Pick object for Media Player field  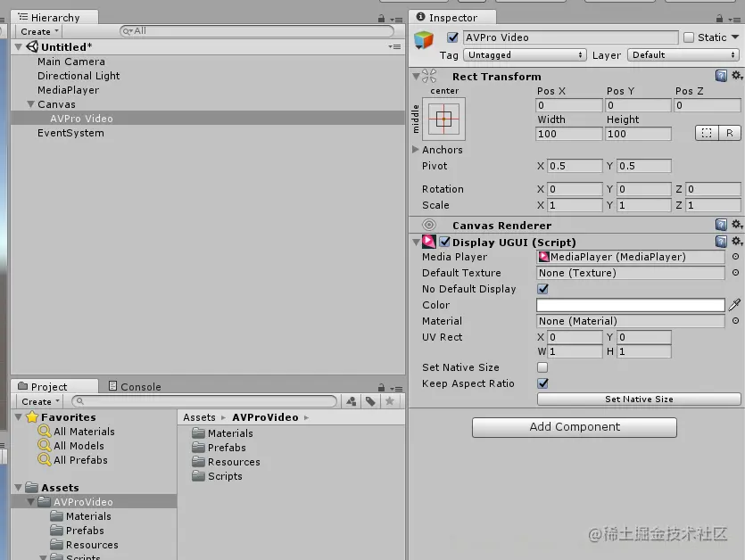(735, 257)
